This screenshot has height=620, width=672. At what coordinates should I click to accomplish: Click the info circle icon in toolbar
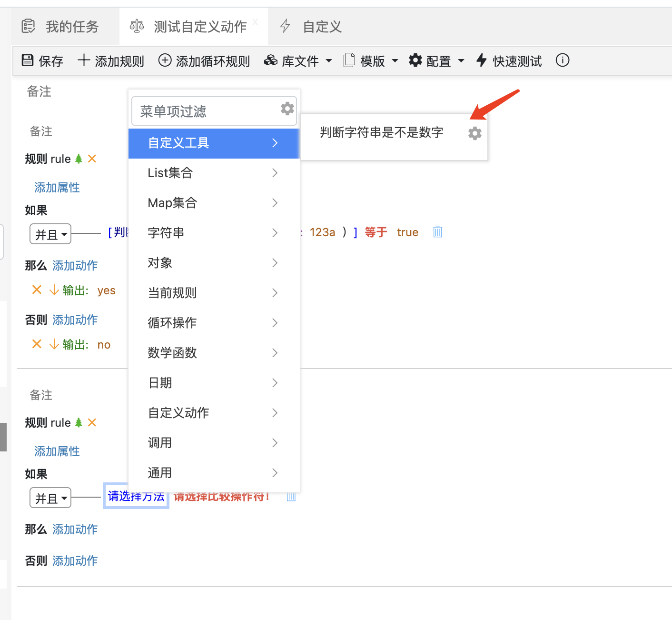[x=562, y=60]
